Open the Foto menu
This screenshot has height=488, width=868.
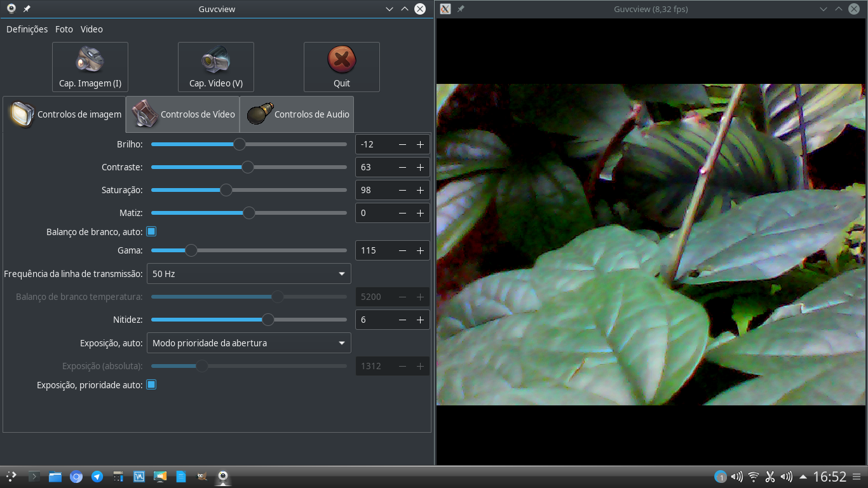64,29
